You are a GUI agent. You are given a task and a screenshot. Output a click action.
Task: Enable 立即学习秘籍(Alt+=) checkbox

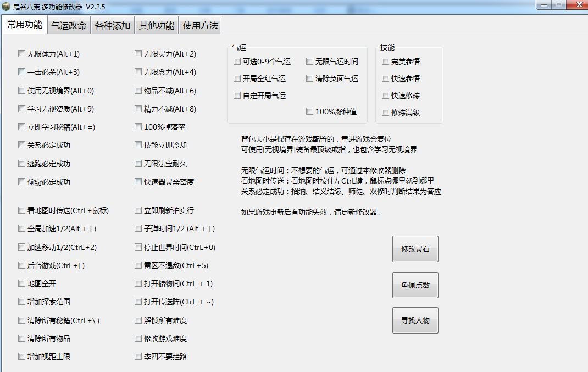pos(22,127)
